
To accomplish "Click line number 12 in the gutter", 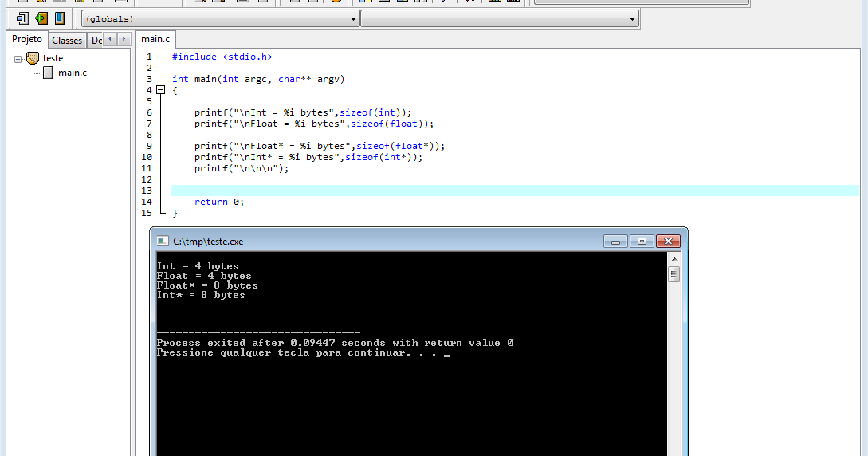I will coord(147,180).
